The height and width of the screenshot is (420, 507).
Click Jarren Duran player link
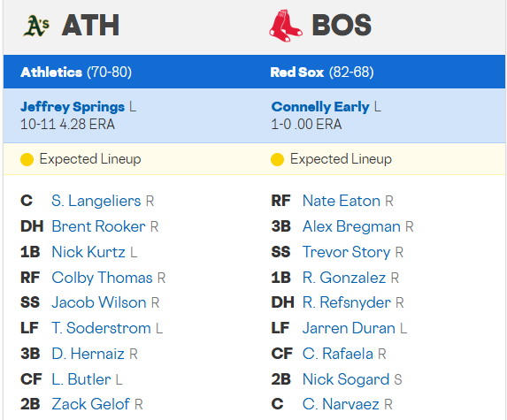coord(349,328)
